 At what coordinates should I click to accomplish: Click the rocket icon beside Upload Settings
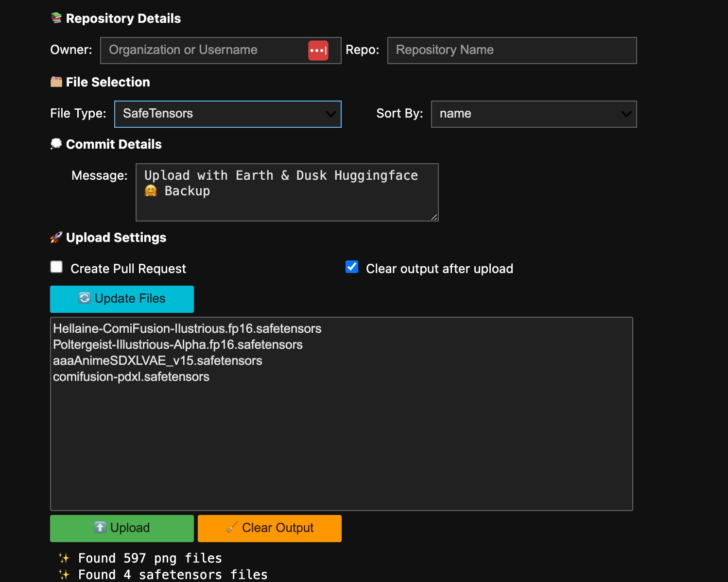point(56,238)
